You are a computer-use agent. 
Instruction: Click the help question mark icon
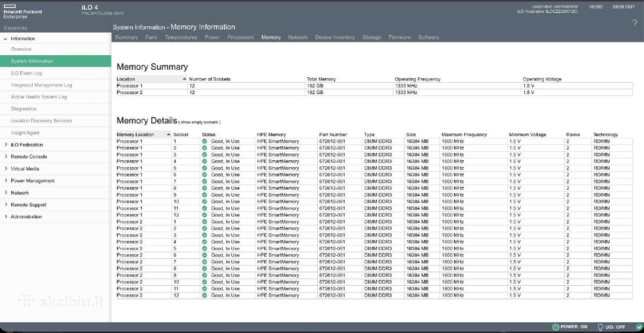pyautogui.click(x=635, y=23)
